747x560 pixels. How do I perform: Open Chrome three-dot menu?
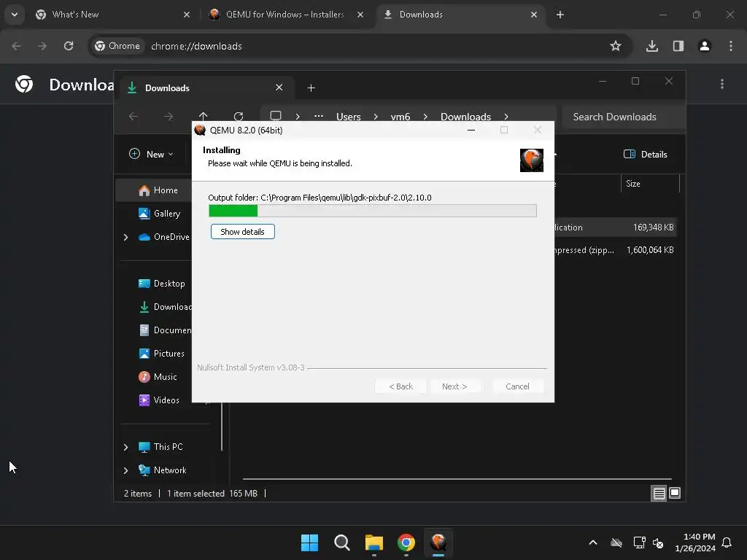pos(731,46)
